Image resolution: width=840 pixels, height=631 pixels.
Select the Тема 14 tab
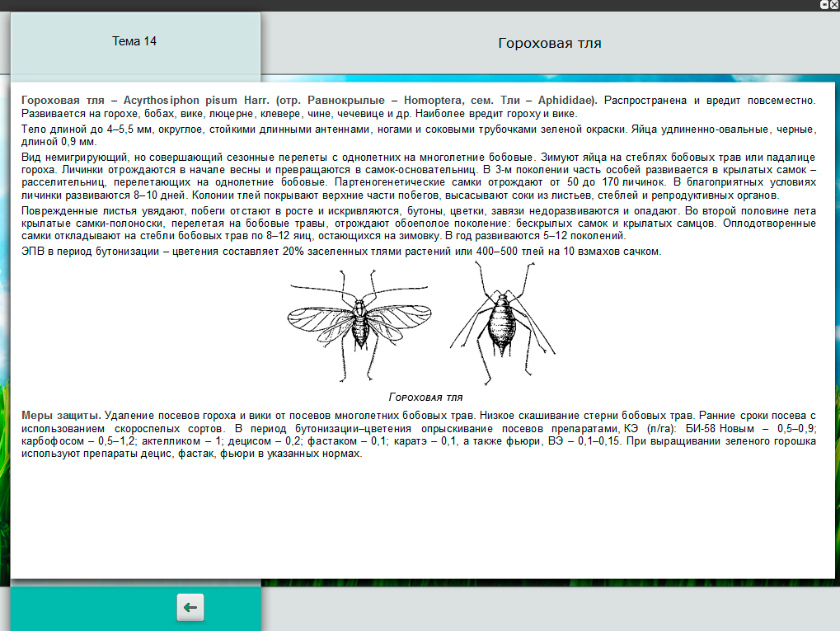click(x=134, y=41)
